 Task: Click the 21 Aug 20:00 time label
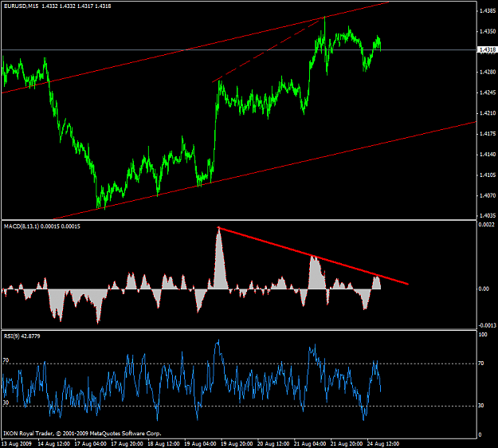click(347, 443)
